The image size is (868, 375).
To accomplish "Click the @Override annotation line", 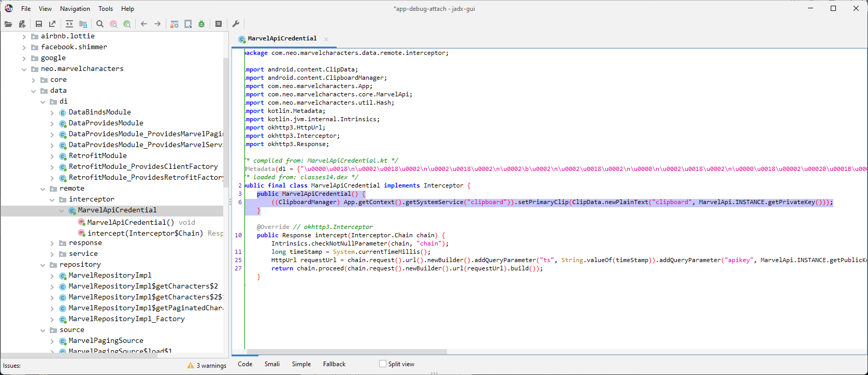I will click(315, 227).
